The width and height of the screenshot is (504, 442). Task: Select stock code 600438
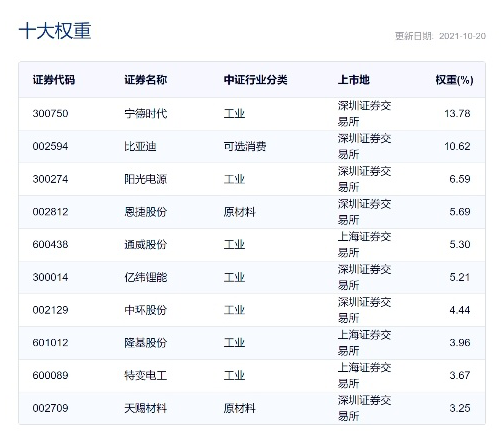point(50,244)
